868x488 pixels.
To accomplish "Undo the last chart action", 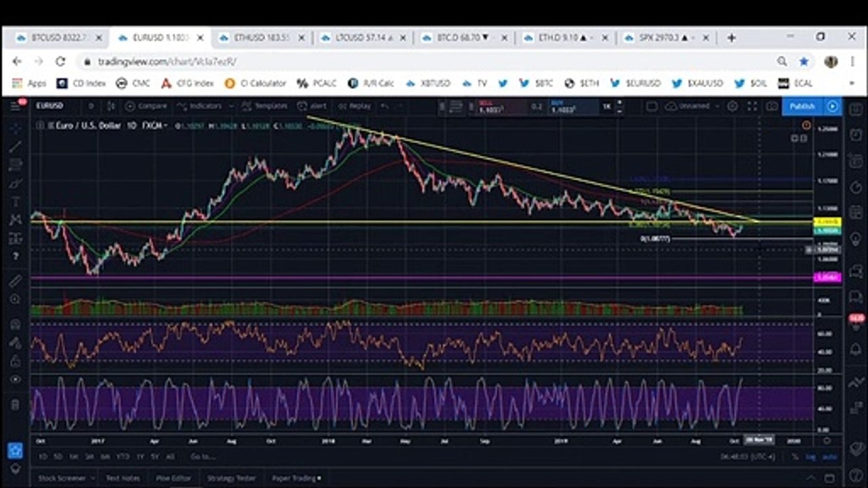I will (x=385, y=106).
